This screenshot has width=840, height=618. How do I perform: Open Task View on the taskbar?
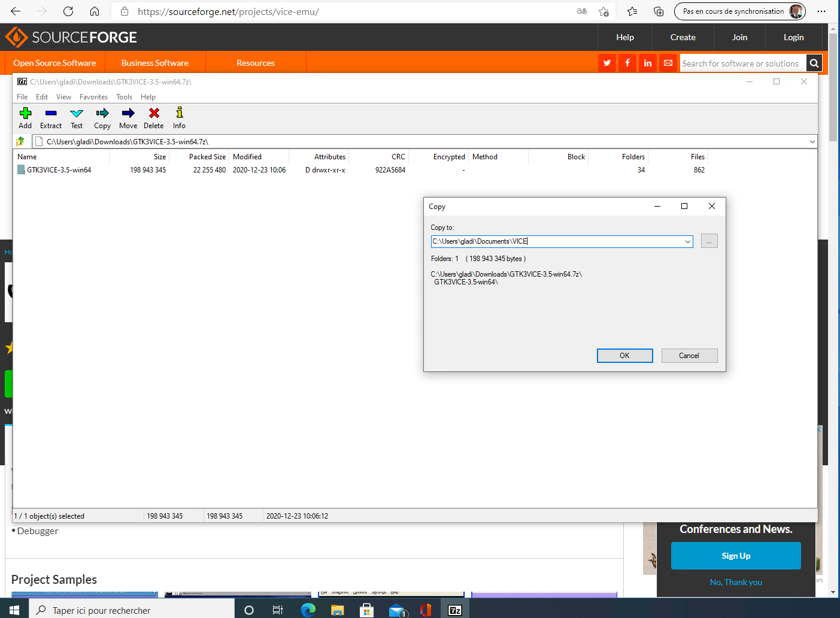[x=278, y=610]
